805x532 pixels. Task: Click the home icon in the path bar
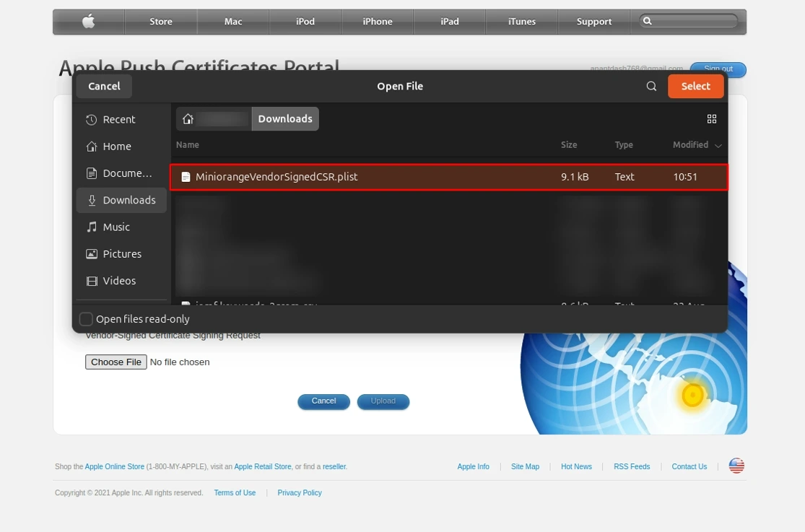[189, 118]
